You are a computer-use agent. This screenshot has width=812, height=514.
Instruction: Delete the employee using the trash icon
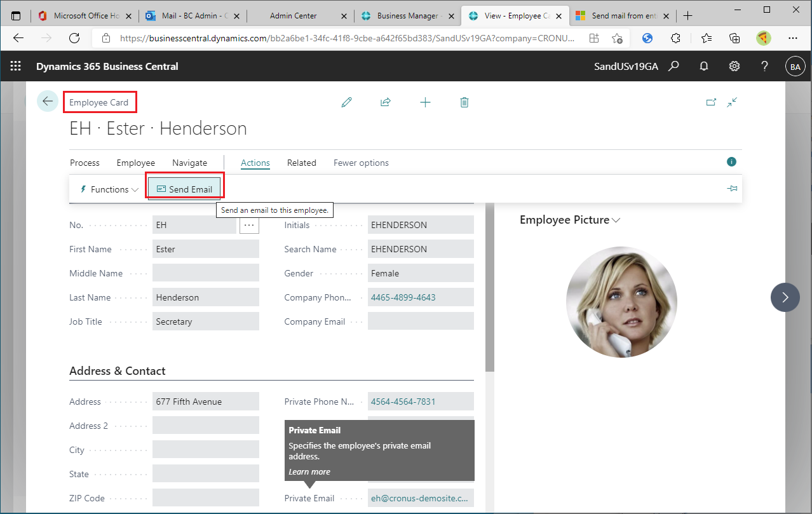[464, 102]
